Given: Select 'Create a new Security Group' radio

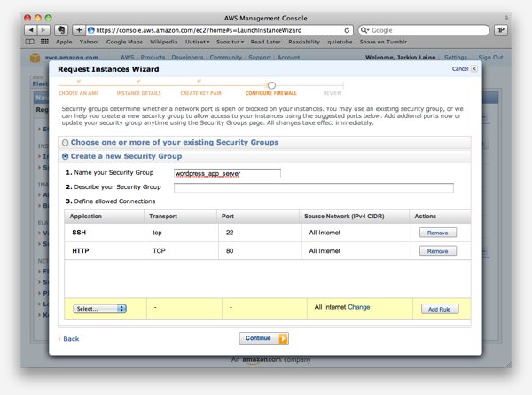Looking at the screenshot, I should (66, 157).
